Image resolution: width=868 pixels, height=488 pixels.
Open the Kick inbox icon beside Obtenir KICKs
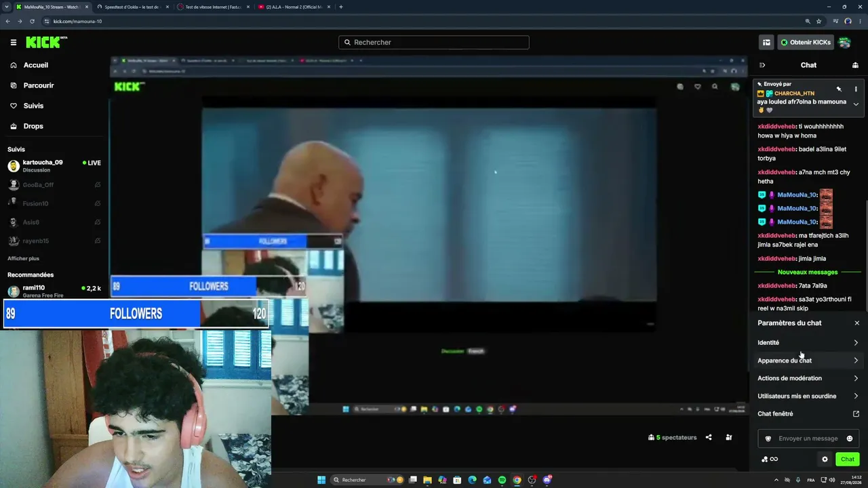pyautogui.click(x=766, y=42)
